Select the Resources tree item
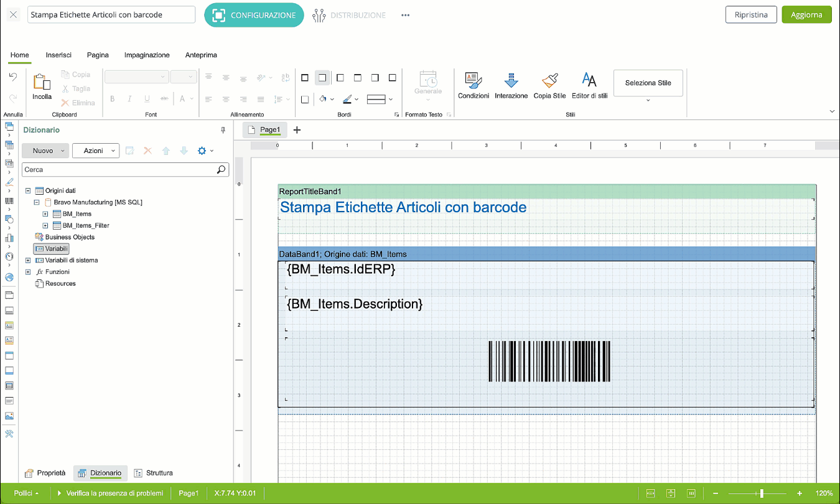This screenshot has height=504, width=840. [x=55, y=283]
